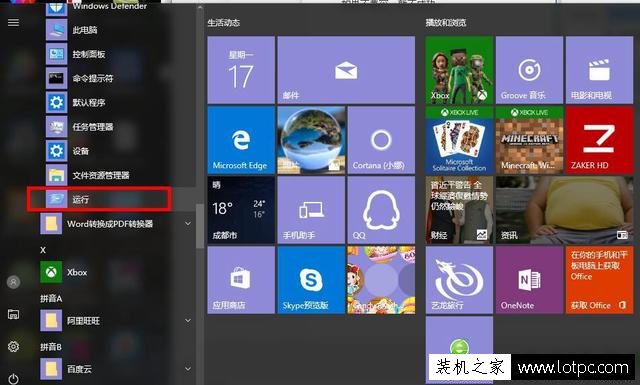Launch the Microsoft Edge tile
The height and width of the screenshot is (385, 640).
(241, 140)
